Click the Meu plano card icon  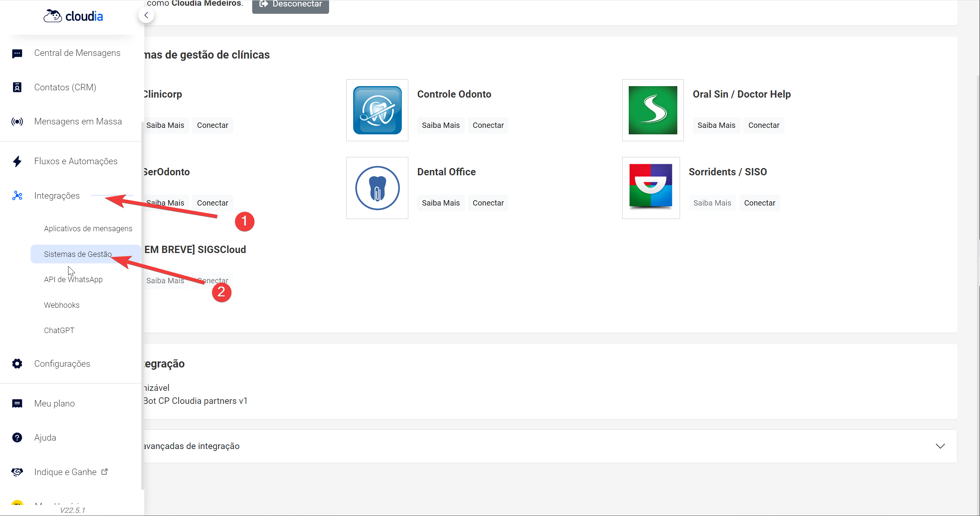17,403
